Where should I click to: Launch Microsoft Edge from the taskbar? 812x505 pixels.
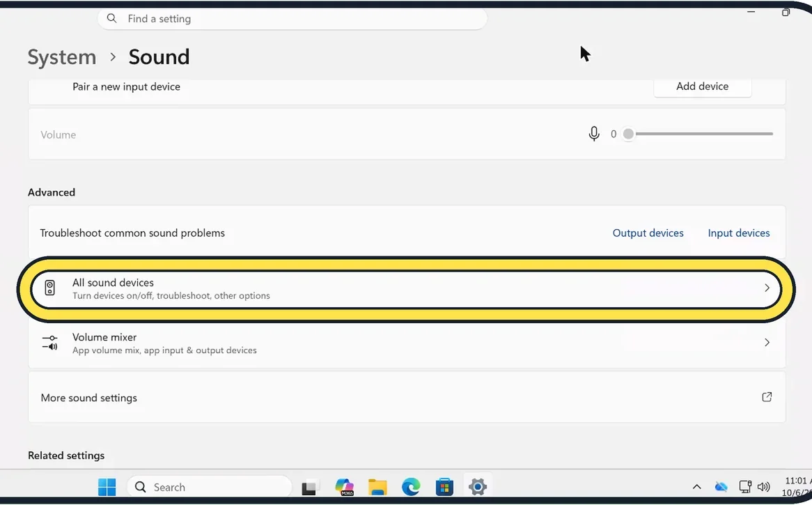pos(411,487)
